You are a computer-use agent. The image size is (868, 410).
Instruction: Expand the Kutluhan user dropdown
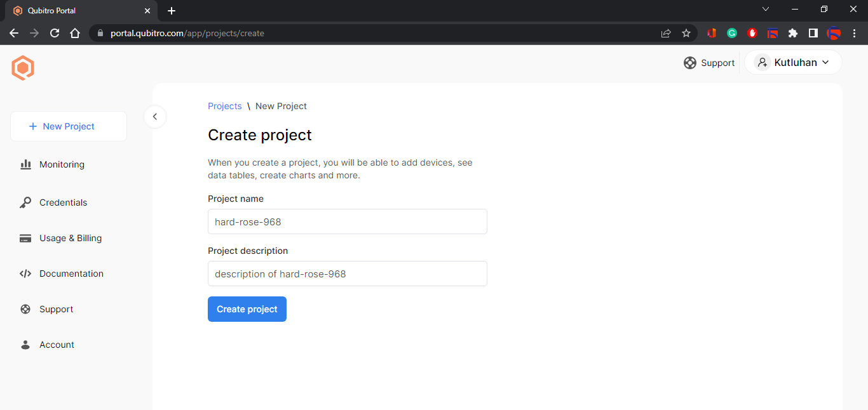coord(793,62)
